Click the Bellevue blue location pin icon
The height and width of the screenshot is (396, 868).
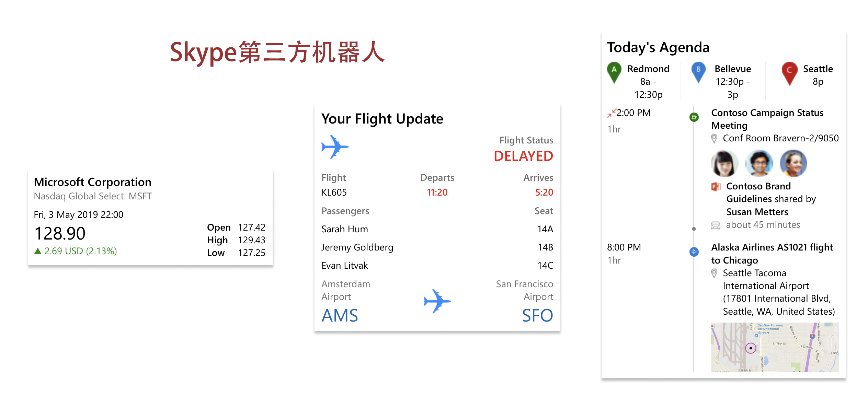point(699,71)
